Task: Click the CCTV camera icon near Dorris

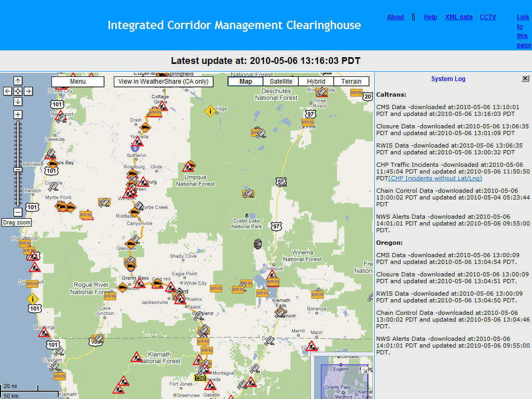Action: [269, 341]
